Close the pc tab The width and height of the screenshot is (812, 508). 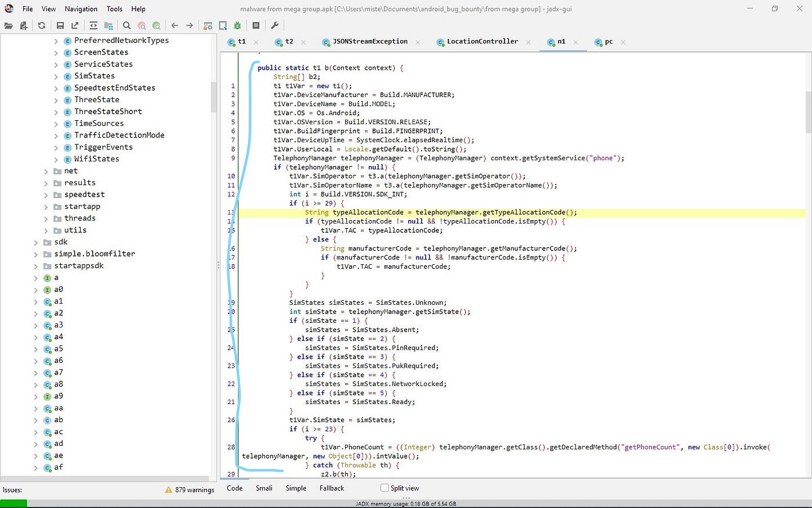tap(623, 42)
